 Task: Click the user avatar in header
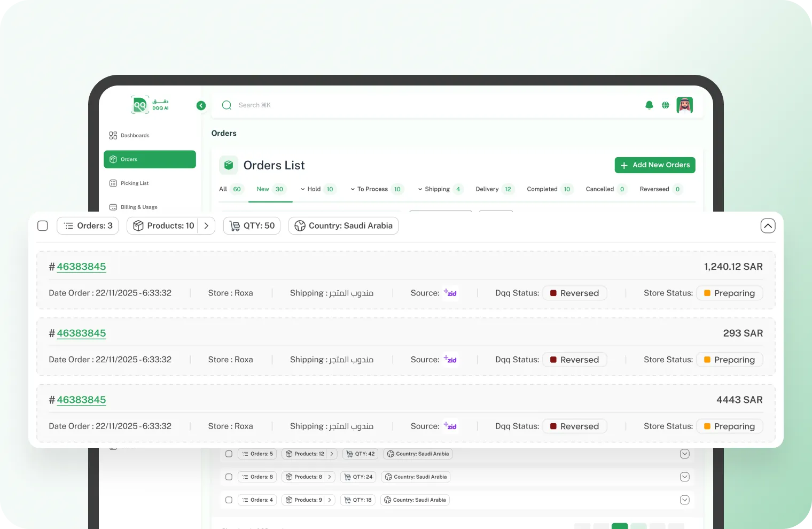pos(684,105)
